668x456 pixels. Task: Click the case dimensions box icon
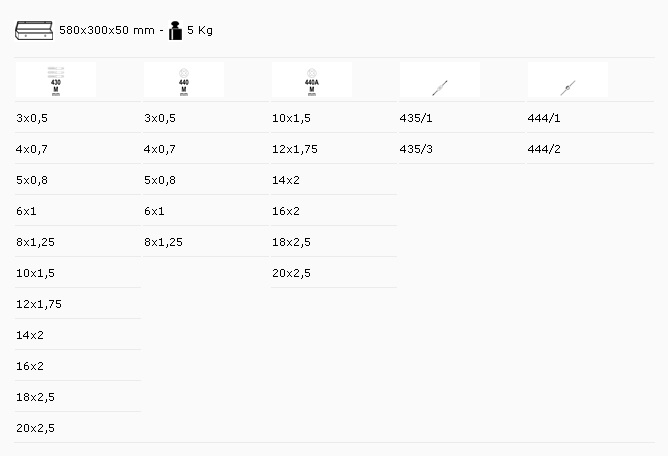point(35,30)
